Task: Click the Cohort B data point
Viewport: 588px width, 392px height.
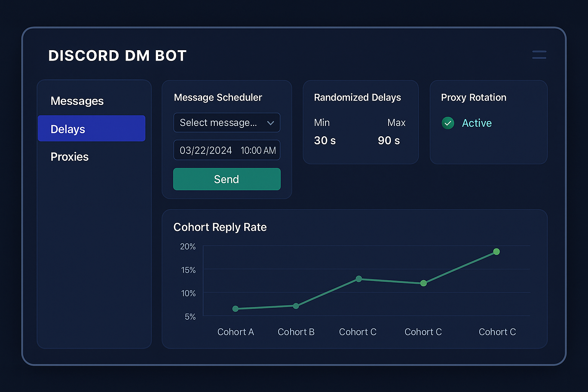Action: [296, 306]
